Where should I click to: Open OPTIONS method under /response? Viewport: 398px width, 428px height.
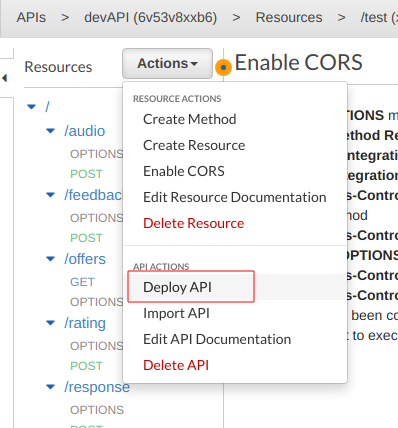[x=97, y=410]
